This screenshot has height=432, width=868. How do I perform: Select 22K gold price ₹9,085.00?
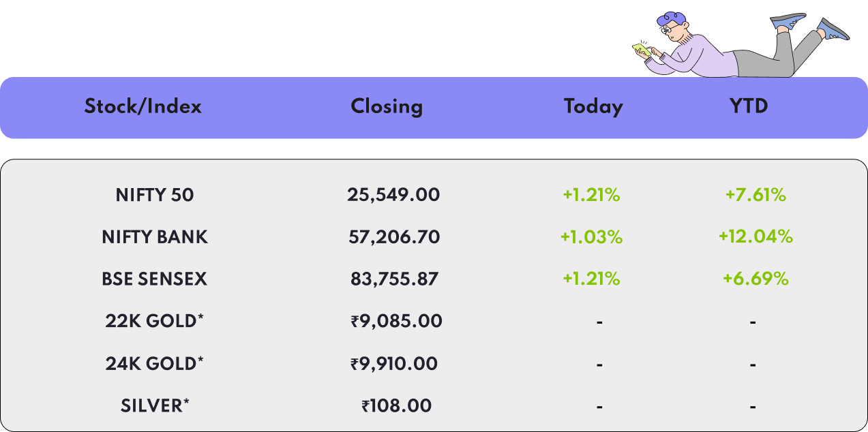[x=396, y=321]
